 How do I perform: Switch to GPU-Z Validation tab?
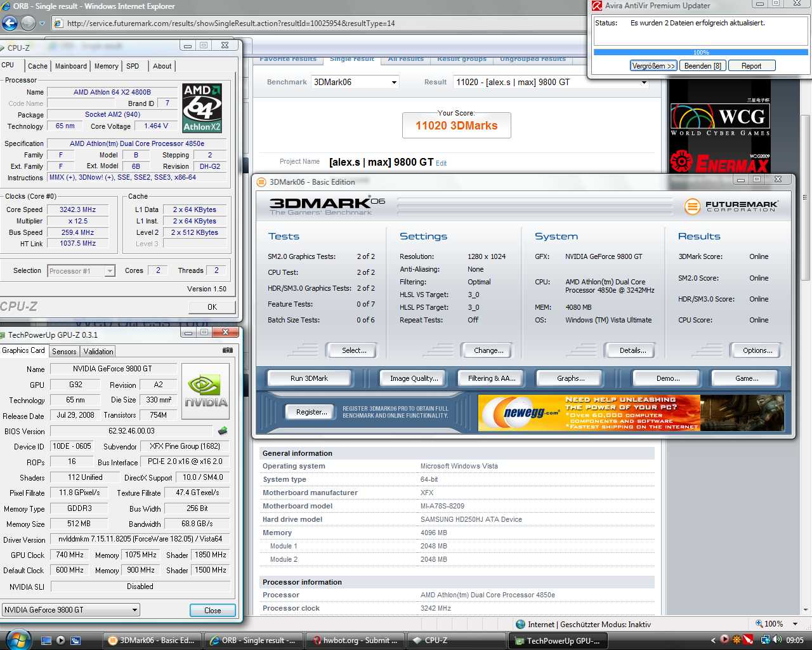click(x=98, y=351)
